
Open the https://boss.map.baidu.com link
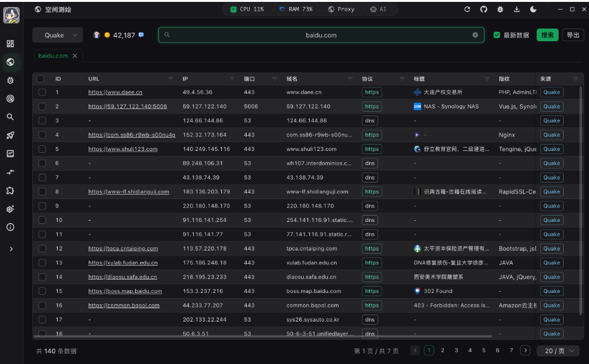125,291
